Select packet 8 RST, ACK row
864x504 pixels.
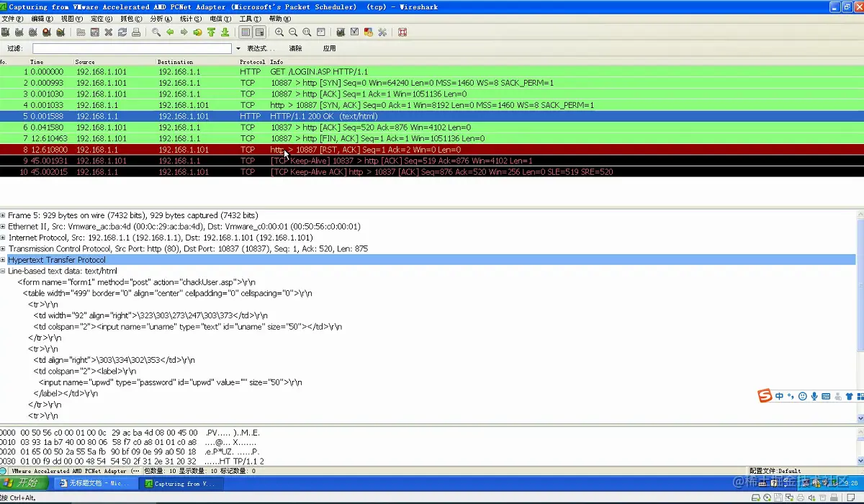(432, 150)
